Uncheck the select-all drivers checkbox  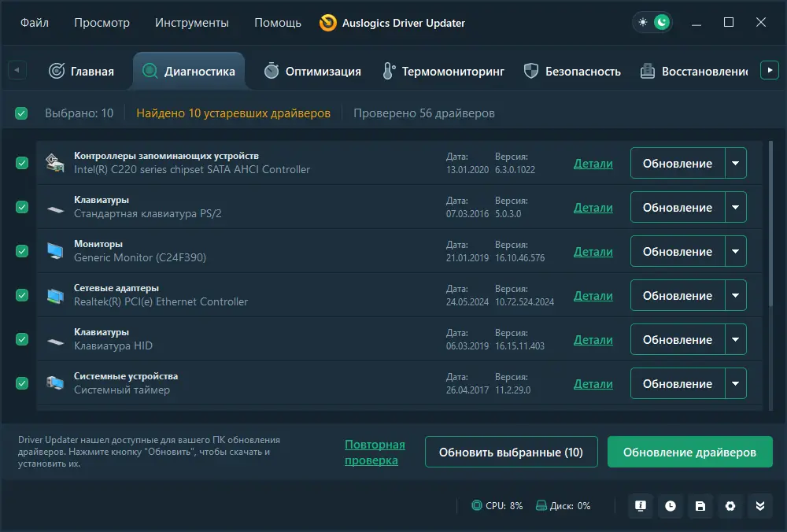[x=21, y=113]
